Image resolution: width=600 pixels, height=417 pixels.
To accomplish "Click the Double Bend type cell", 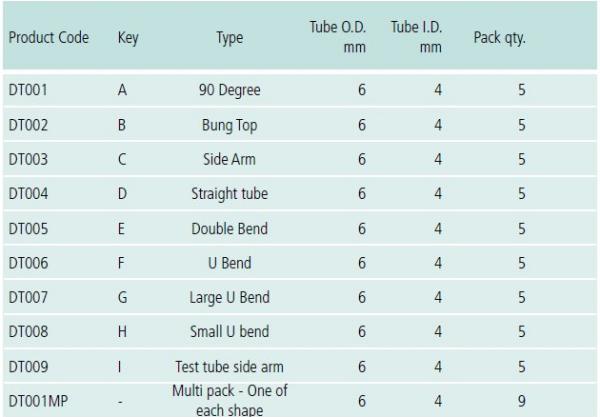I will tap(230, 229).
